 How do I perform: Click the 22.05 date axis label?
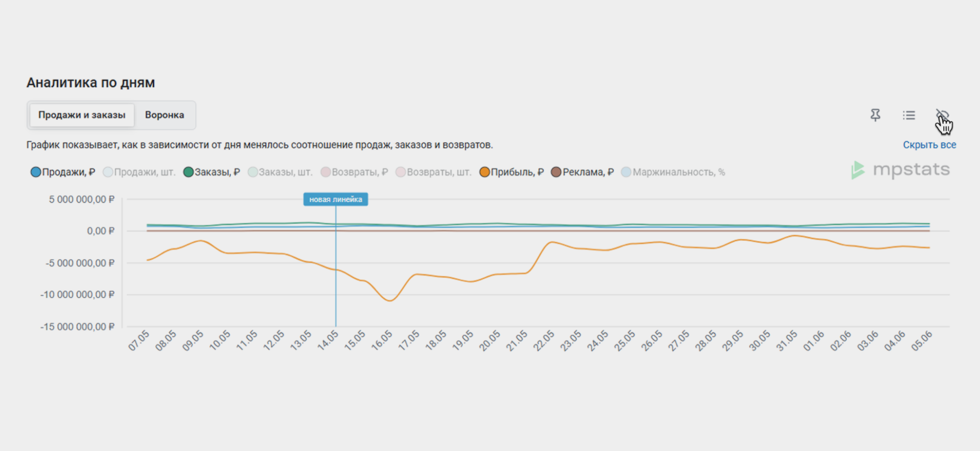click(544, 340)
